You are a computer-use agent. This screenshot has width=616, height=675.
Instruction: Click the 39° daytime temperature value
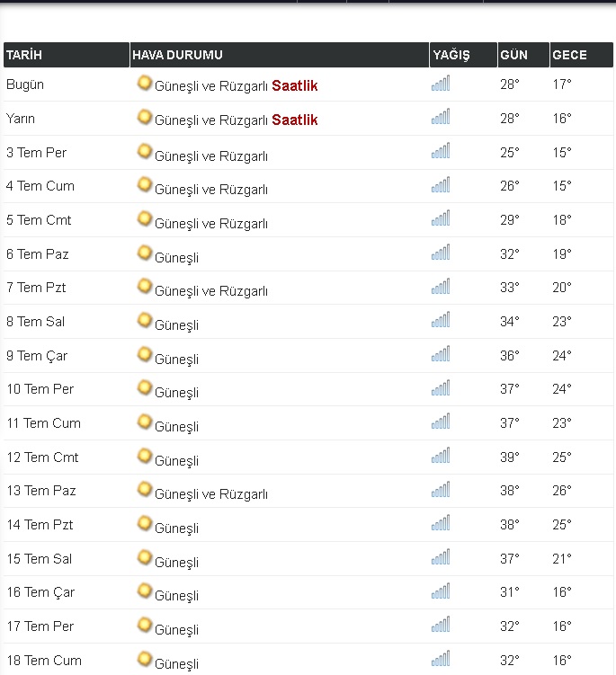coord(510,457)
